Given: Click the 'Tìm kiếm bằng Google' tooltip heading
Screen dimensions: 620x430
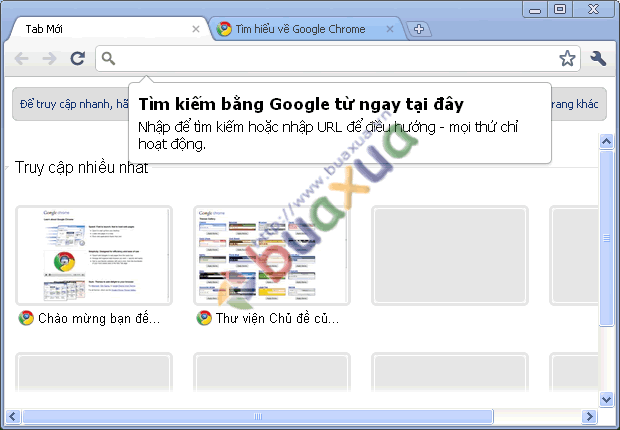Looking at the screenshot, I should [x=301, y=104].
